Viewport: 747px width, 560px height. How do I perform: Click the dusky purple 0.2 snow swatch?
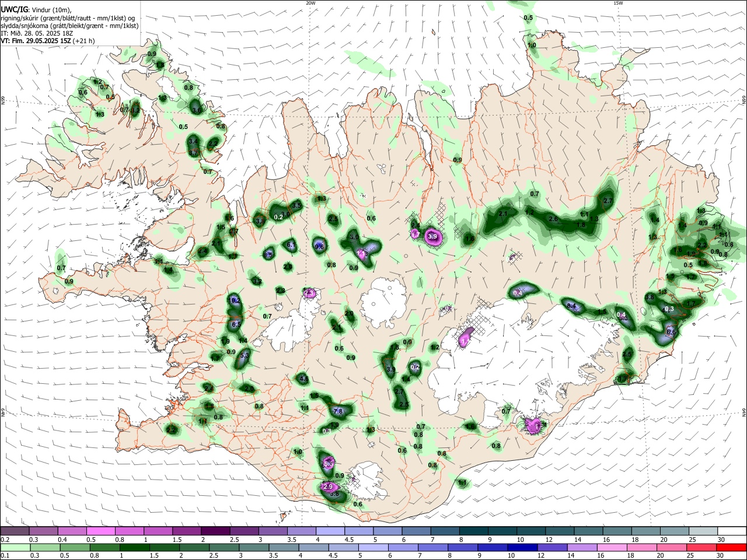point(15,531)
